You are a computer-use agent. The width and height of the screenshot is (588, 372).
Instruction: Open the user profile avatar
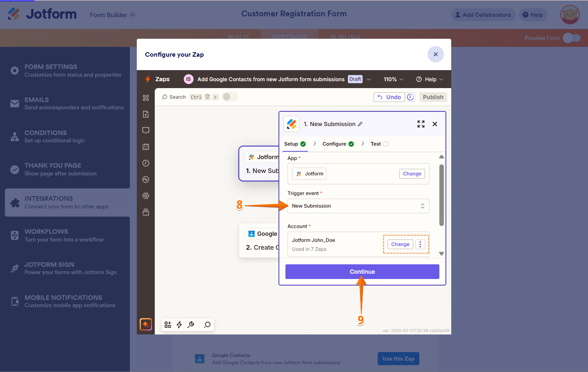570,15
